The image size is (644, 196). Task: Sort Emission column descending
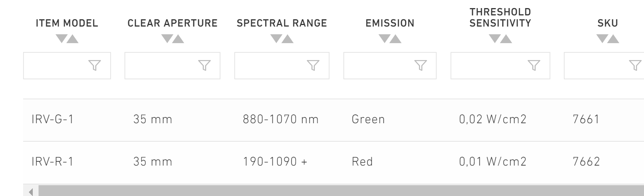384,39
